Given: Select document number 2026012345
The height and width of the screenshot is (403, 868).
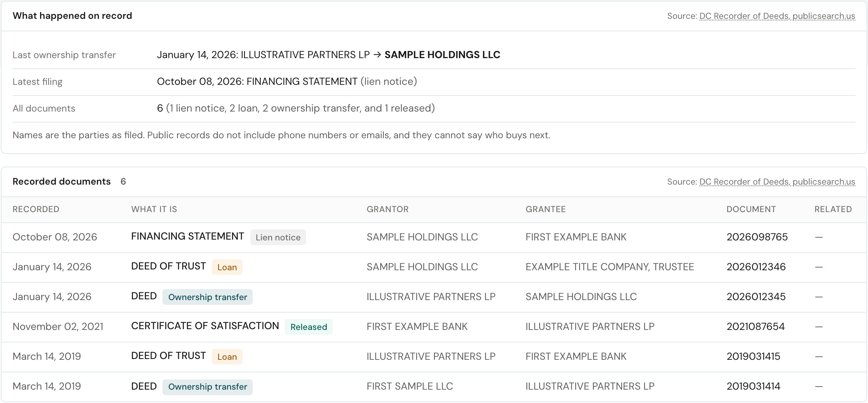Looking at the screenshot, I should [x=756, y=297].
